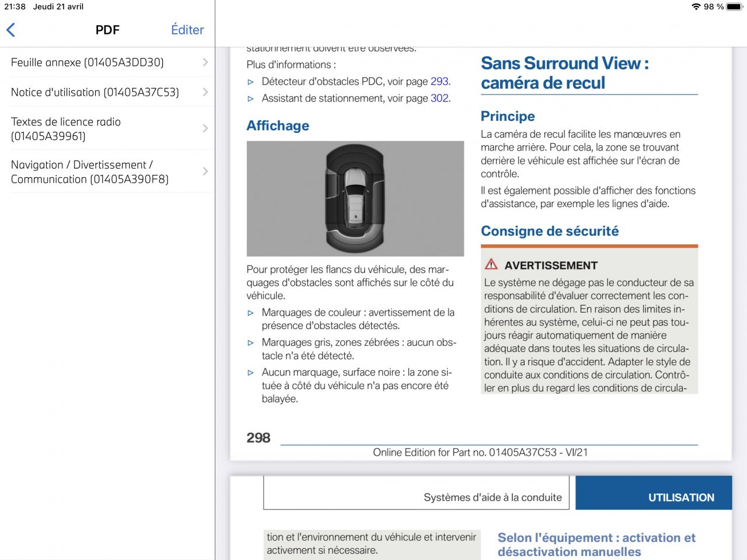This screenshot has width=747, height=560.
Task: Tap the 'Affichage' section heading
Action: (x=278, y=125)
